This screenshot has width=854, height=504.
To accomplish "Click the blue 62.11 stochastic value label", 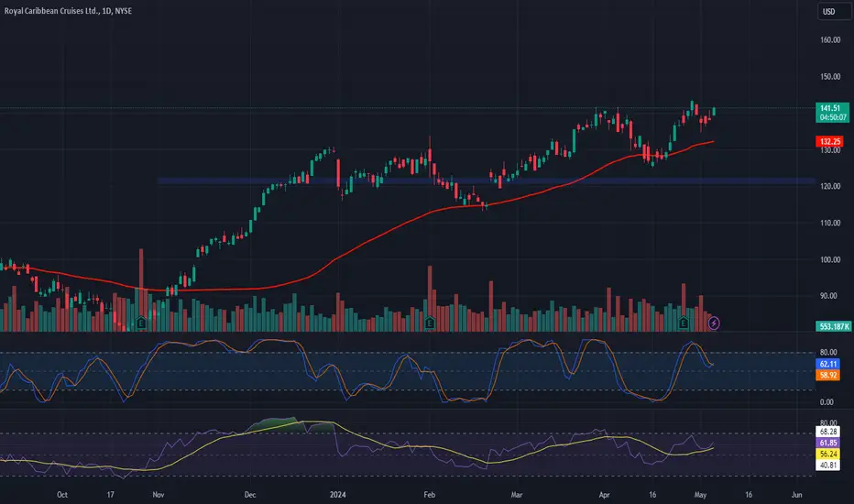I will click(827, 364).
